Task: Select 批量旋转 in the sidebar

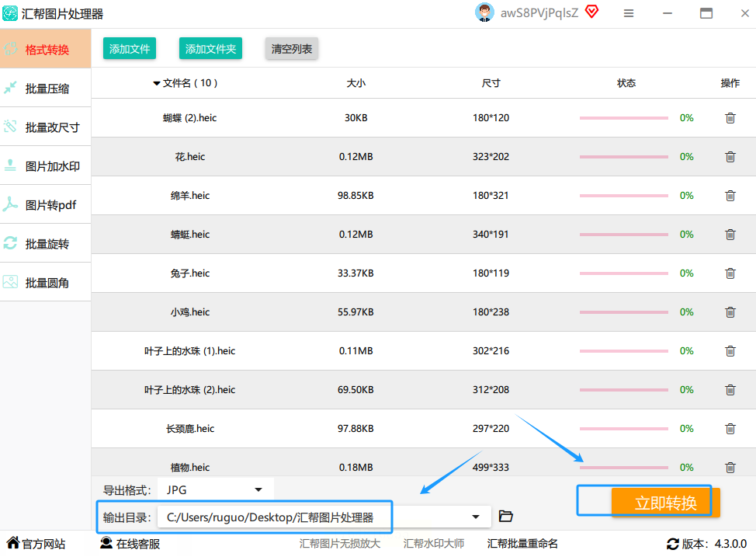Action: (x=46, y=244)
